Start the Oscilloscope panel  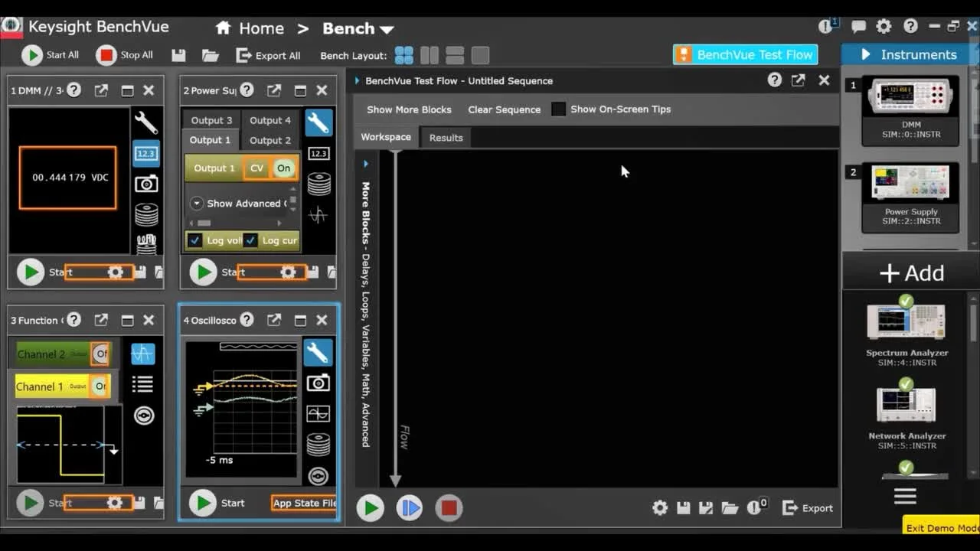(203, 503)
